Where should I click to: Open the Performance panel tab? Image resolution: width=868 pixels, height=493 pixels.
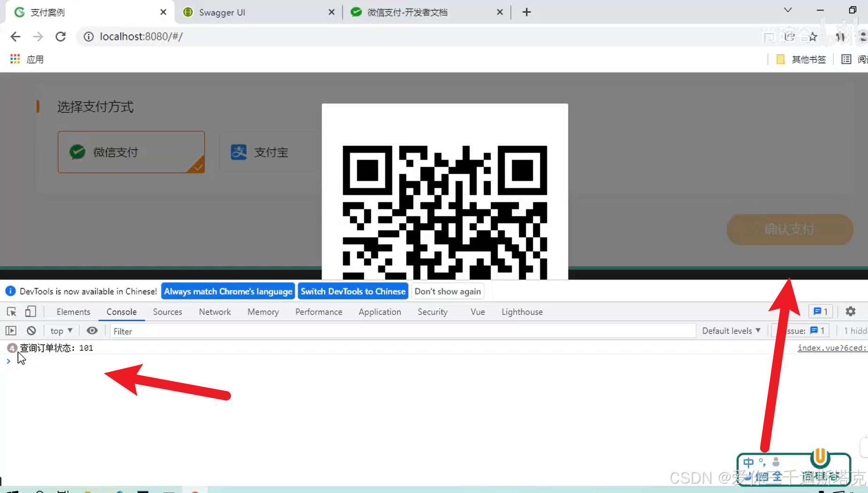[319, 312]
